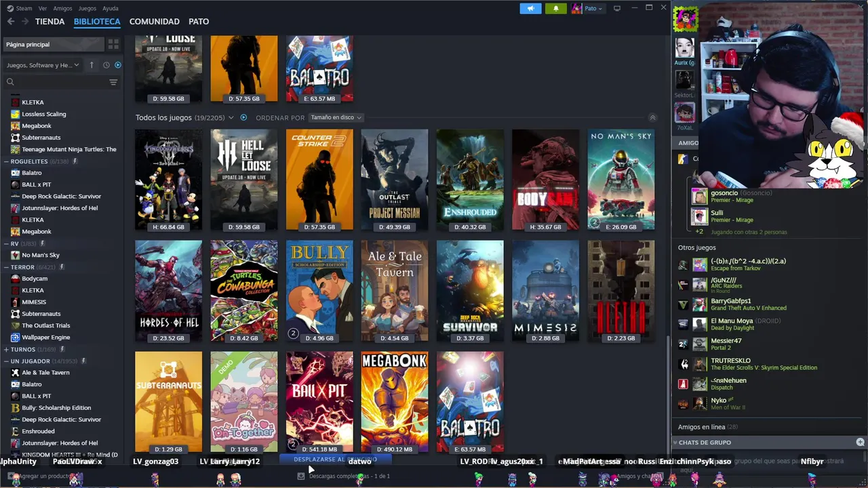
Task: Click Steam logo menu in title bar
Action: point(9,8)
